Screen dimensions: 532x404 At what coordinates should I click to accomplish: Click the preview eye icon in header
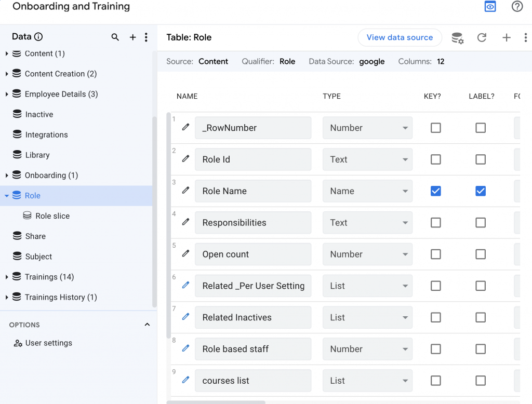[490, 7]
